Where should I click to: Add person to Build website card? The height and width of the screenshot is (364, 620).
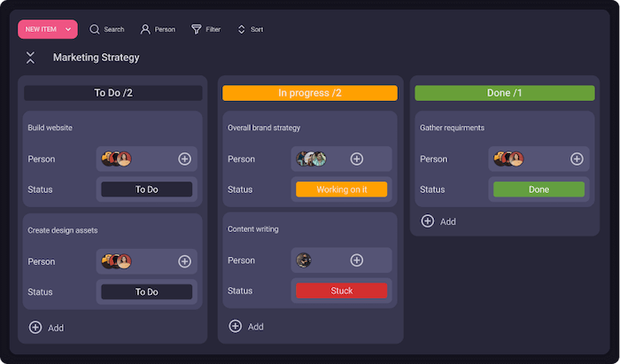click(184, 159)
